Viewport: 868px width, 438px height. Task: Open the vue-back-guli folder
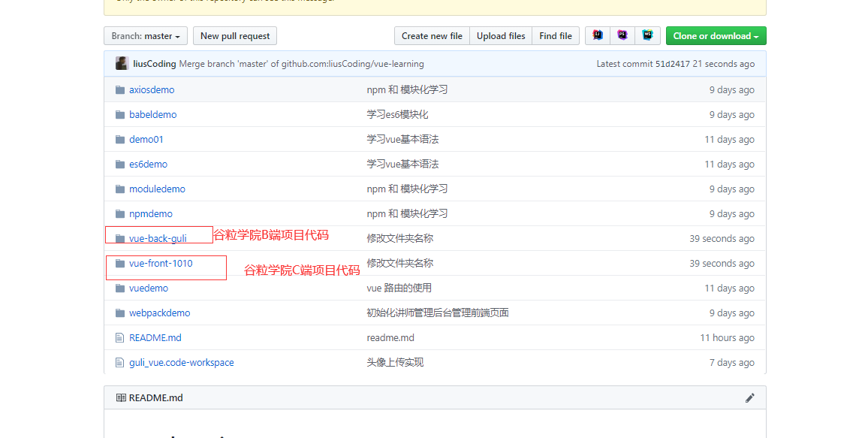coord(158,239)
